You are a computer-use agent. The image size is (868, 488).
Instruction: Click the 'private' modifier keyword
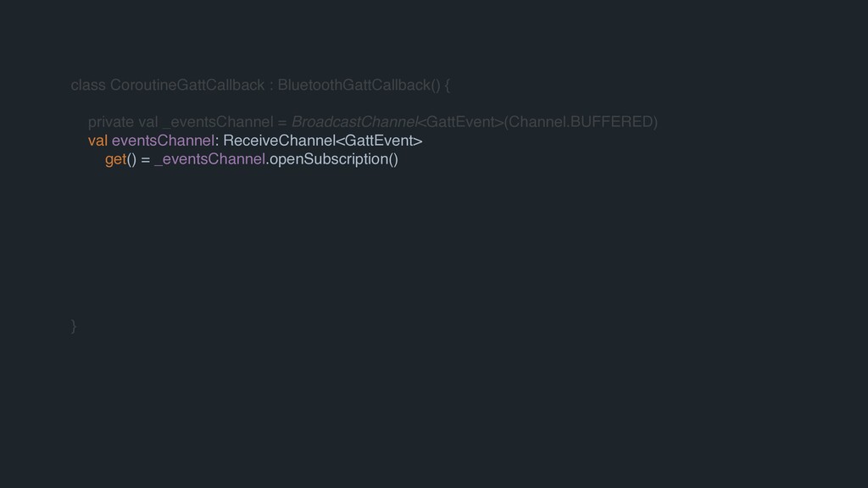click(x=110, y=122)
